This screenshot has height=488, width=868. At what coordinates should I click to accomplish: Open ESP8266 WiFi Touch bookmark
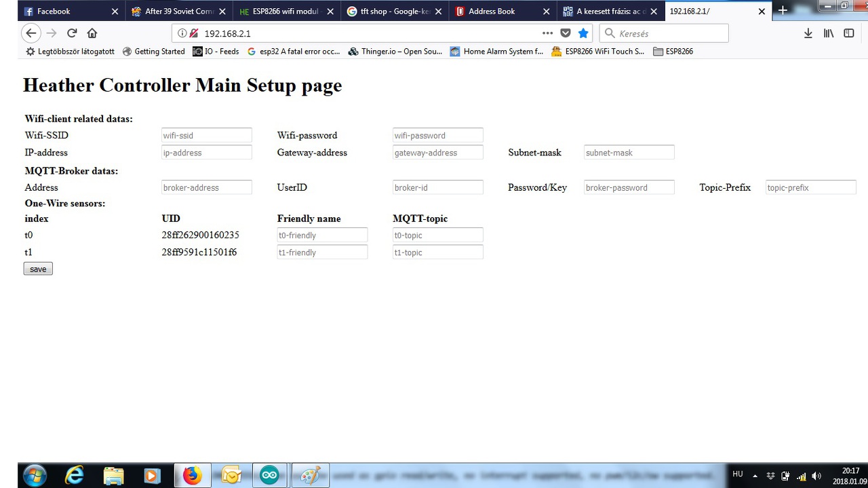tap(598, 52)
